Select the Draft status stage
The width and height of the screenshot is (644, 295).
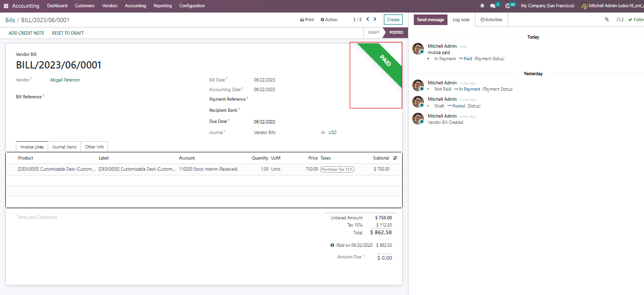click(374, 33)
